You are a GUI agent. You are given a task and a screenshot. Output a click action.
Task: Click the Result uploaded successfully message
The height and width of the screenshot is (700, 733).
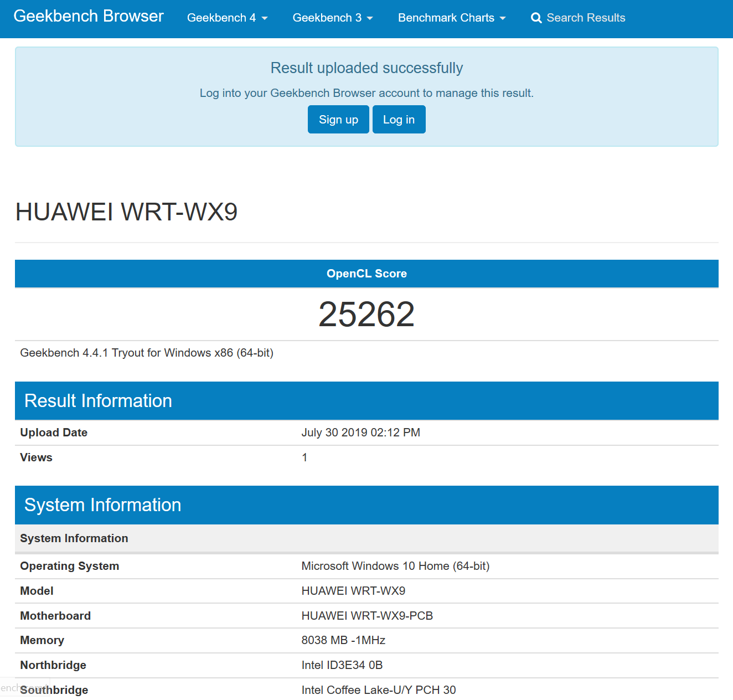coord(366,68)
